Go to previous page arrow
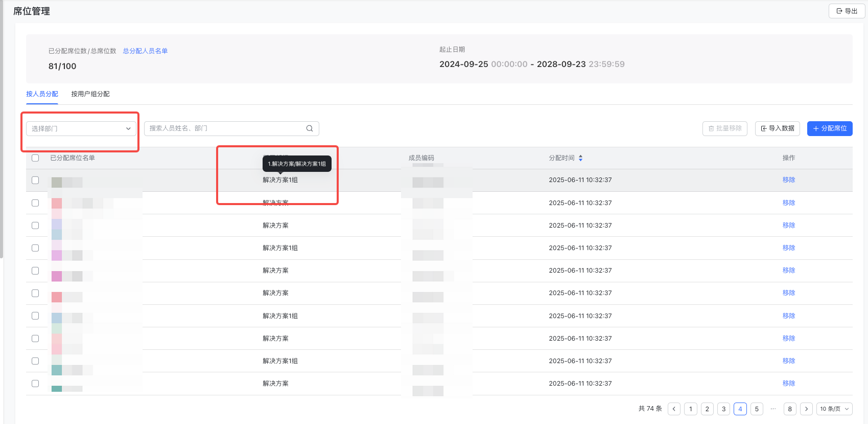868x424 pixels. [674, 409]
